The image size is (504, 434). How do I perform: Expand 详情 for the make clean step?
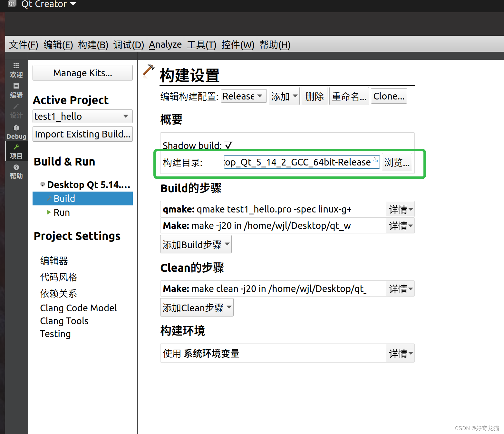pyautogui.click(x=401, y=289)
